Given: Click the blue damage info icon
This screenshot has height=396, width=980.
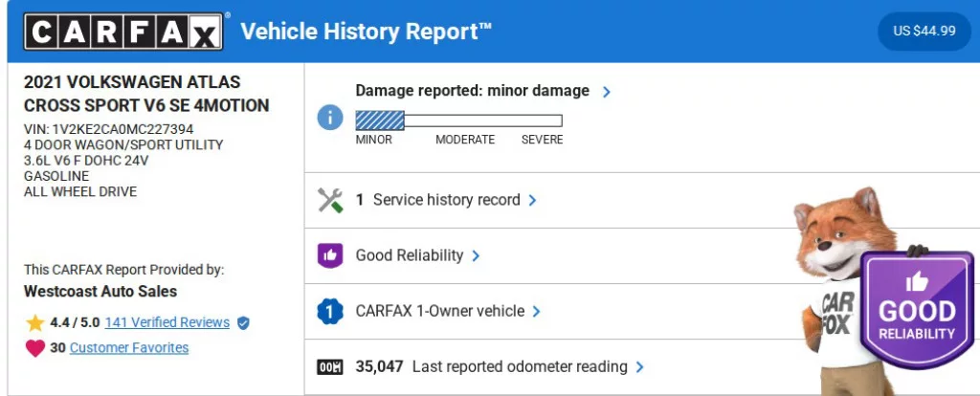Looking at the screenshot, I should [x=330, y=118].
